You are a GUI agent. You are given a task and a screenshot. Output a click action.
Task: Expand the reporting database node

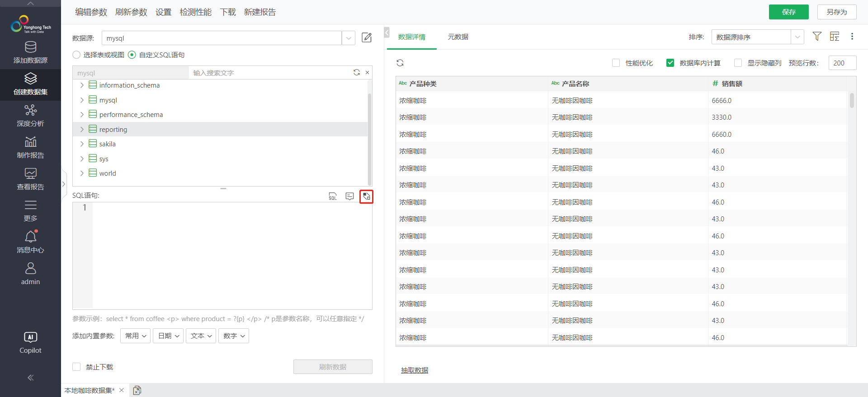click(82, 129)
